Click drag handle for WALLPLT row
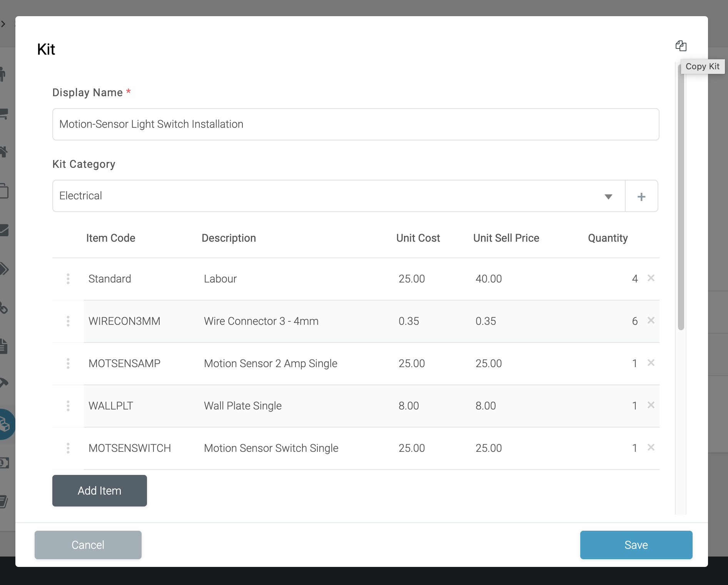728x585 pixels. (68, 406)
